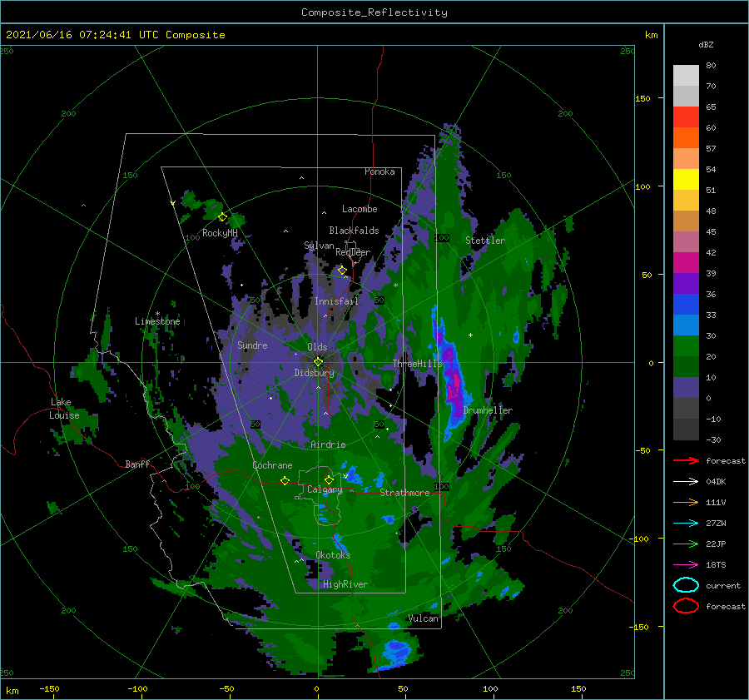749x700 pixels.
Task: Click the 2021/06/16 07:24:41 UTC timestamp
Action: (x=115, y=35)
